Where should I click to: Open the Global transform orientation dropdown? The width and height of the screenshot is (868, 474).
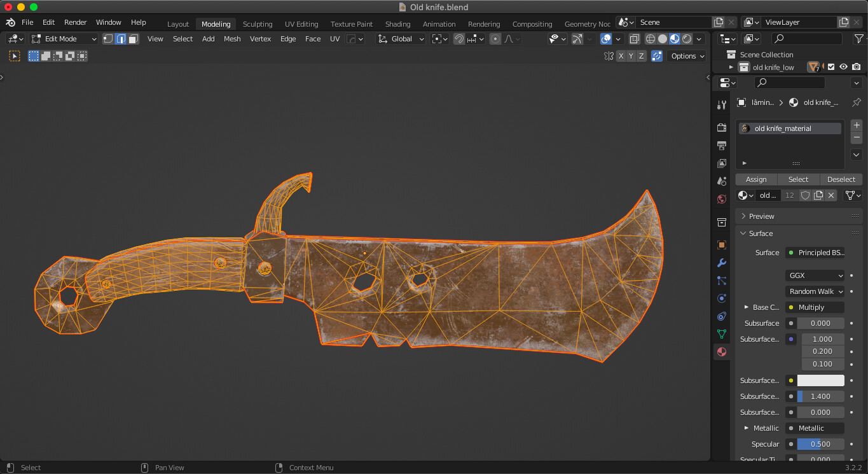[401, 39]
